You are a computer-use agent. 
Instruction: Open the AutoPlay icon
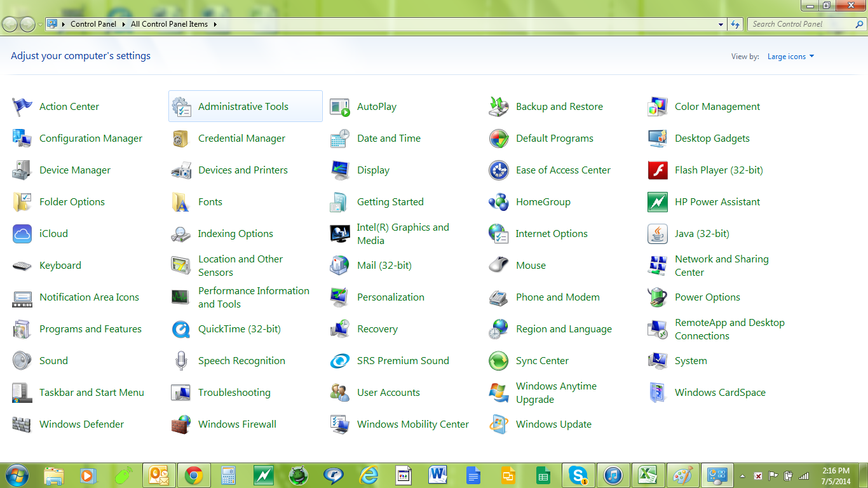point(340,107)
